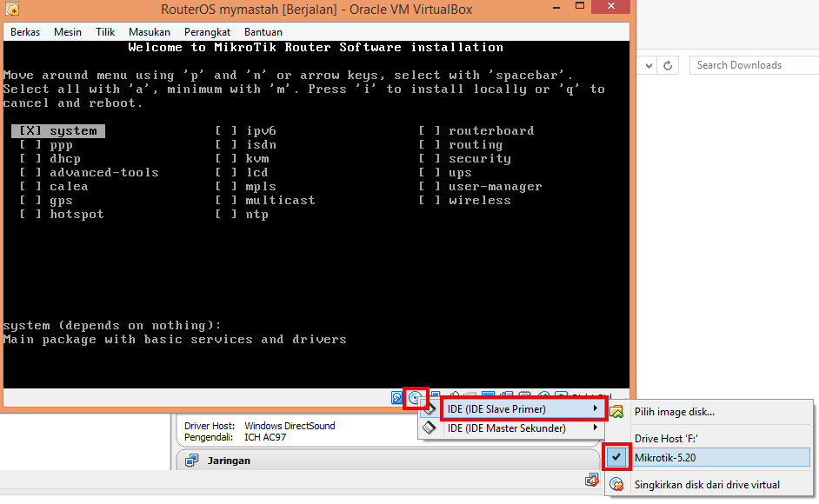819x504 pixels.
Task: Click the remove-disk icon beside Singkirkan disk
Action: pos(617,485)
